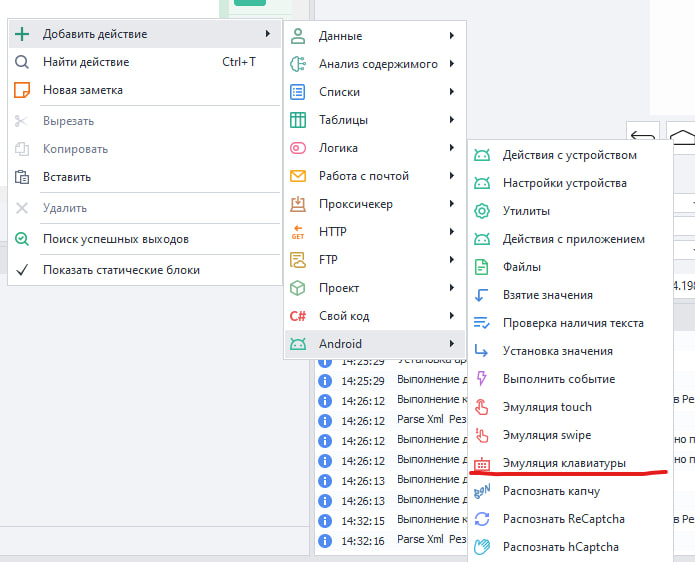Expand the Android submenu arrow
The height and width of the screenshot is (562, 695).
pyautogui.click(x=451, y=343)
